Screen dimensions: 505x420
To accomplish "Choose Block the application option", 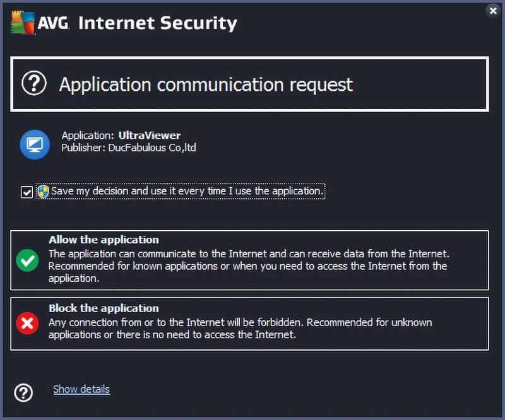I will coord(249,324).
